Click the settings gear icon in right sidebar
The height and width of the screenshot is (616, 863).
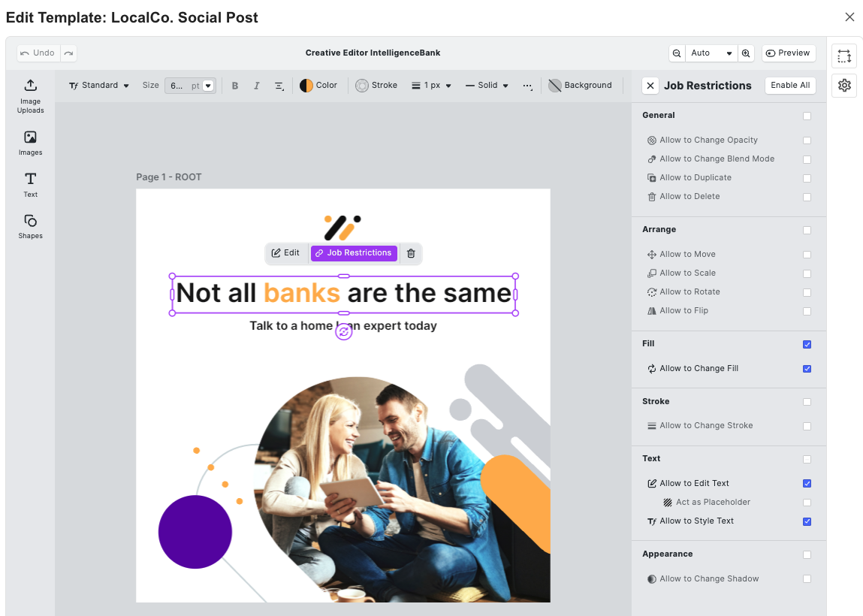pyautogui.click(x=844, y=86)
